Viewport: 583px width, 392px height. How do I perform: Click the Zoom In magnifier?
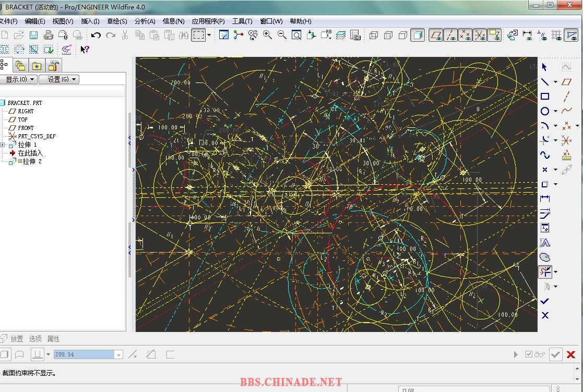click(267, 35)
